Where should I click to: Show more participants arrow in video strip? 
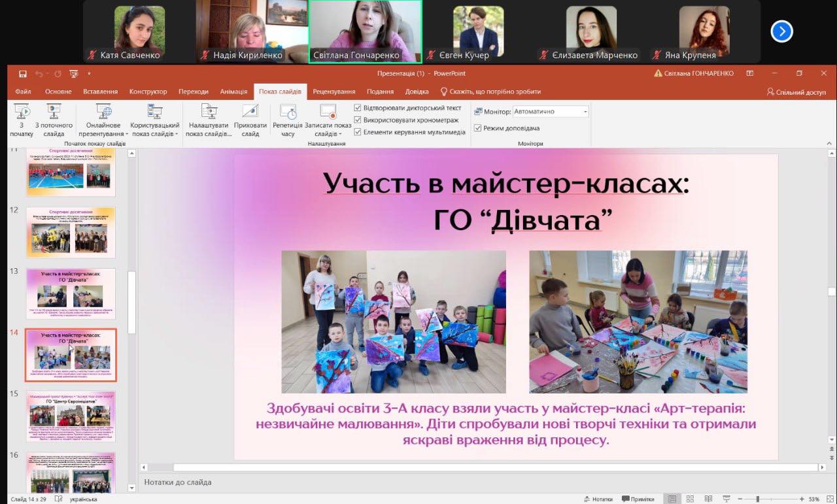[781, 31]
